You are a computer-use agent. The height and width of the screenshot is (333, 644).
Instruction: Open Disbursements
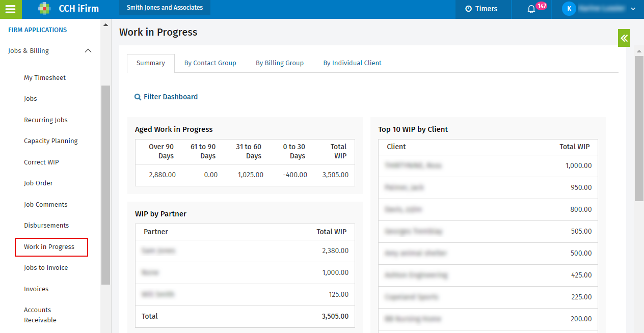click(46, 226)
